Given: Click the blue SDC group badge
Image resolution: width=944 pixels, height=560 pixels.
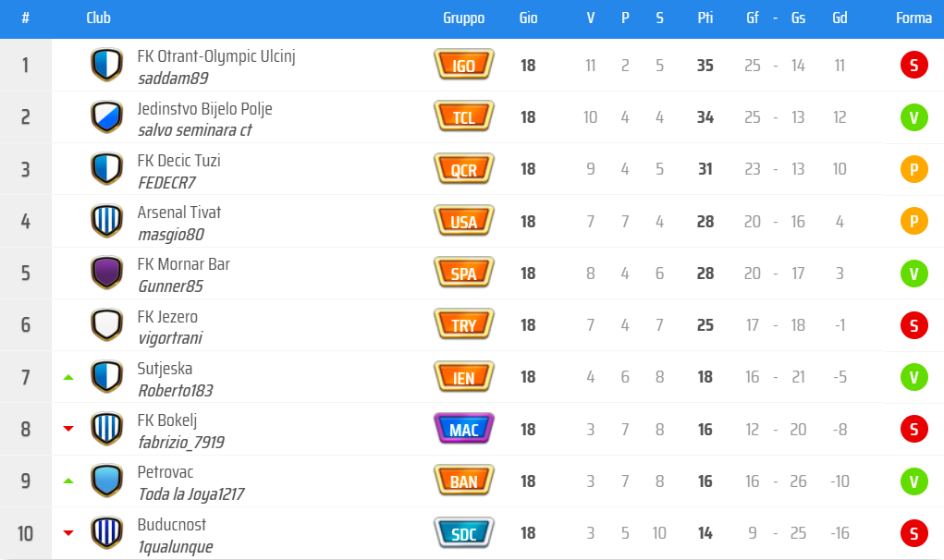Looking at the screenshot, I should (x=463, y=533).
